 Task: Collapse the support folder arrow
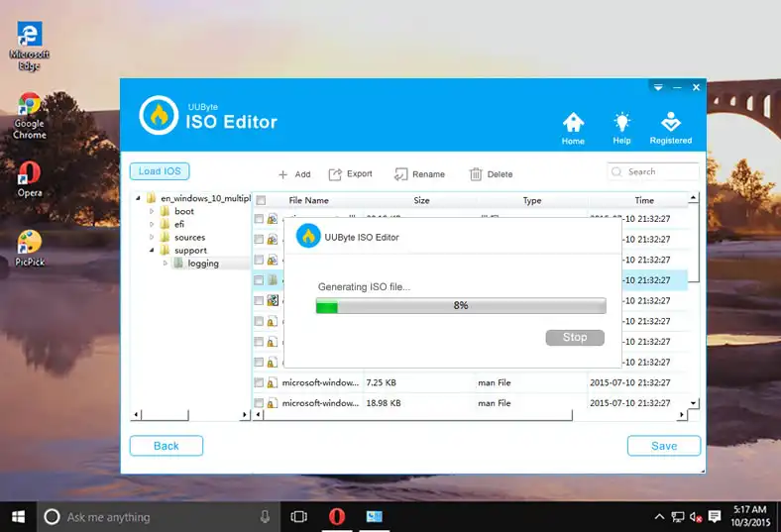pos(152,251)
